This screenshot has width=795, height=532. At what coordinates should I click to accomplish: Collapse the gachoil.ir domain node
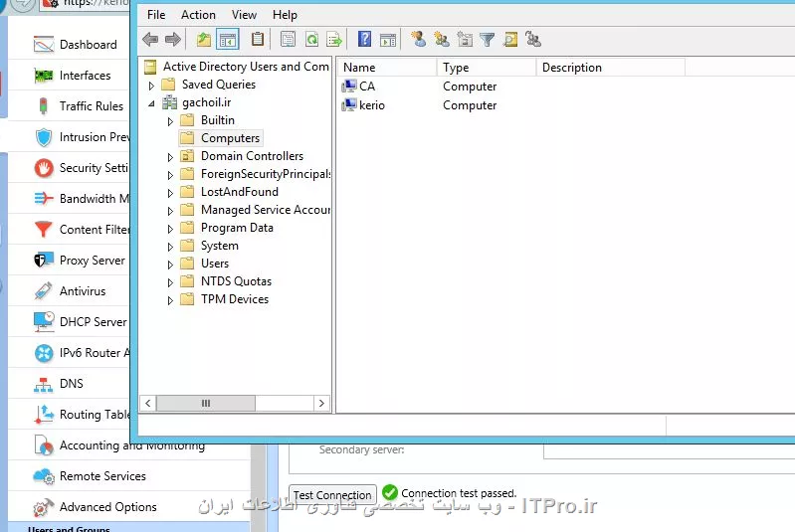[x=151, y=103]
